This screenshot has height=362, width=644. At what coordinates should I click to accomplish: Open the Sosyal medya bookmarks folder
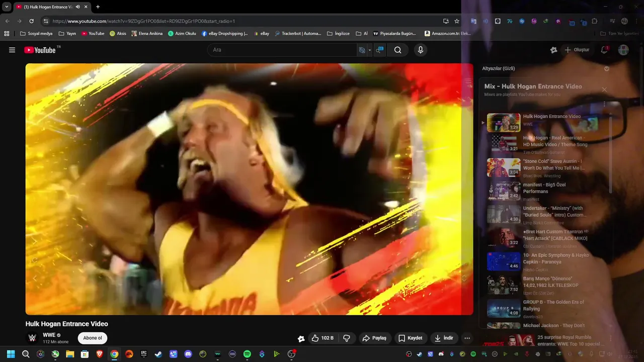tap(36, 34)
